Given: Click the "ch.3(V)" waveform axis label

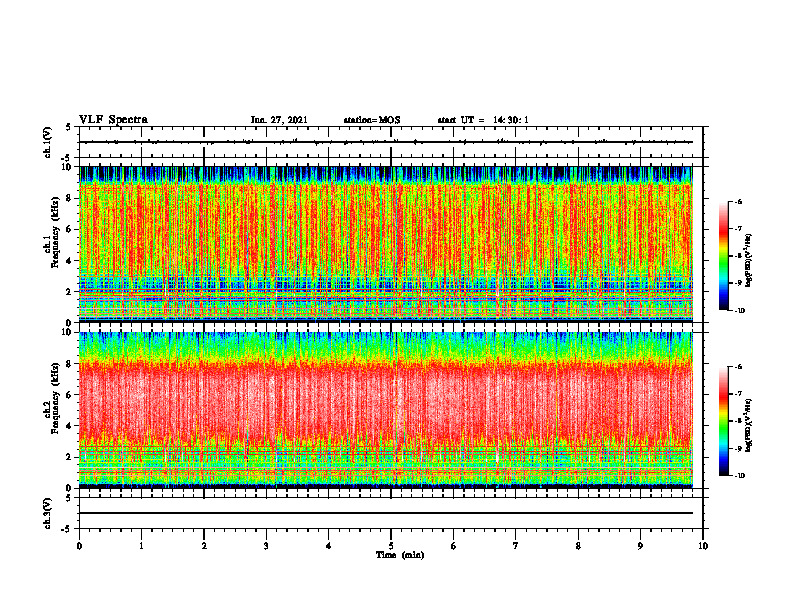Looking at the screenshot, I should click(x=47, y=513).
